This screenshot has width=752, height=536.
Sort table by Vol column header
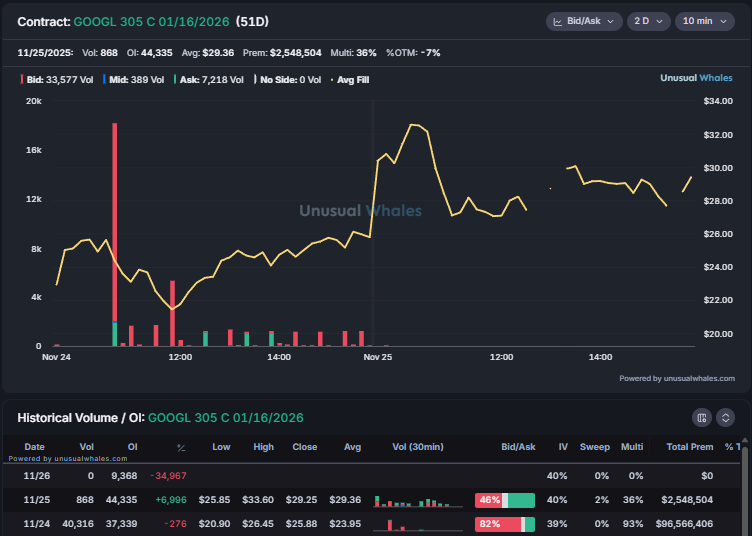point(86,447)
